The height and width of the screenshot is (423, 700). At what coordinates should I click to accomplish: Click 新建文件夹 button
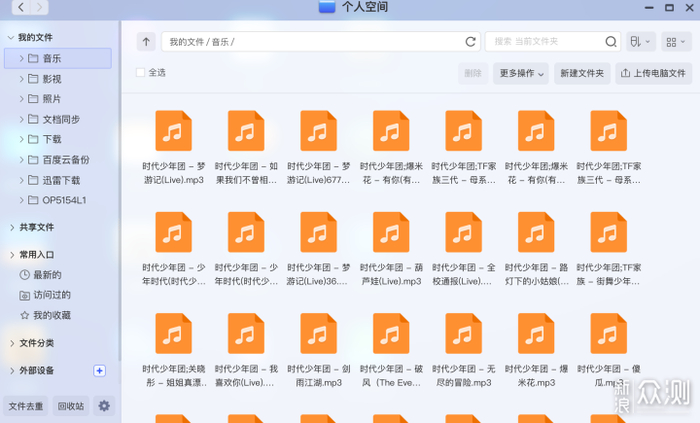pos(582,73)
